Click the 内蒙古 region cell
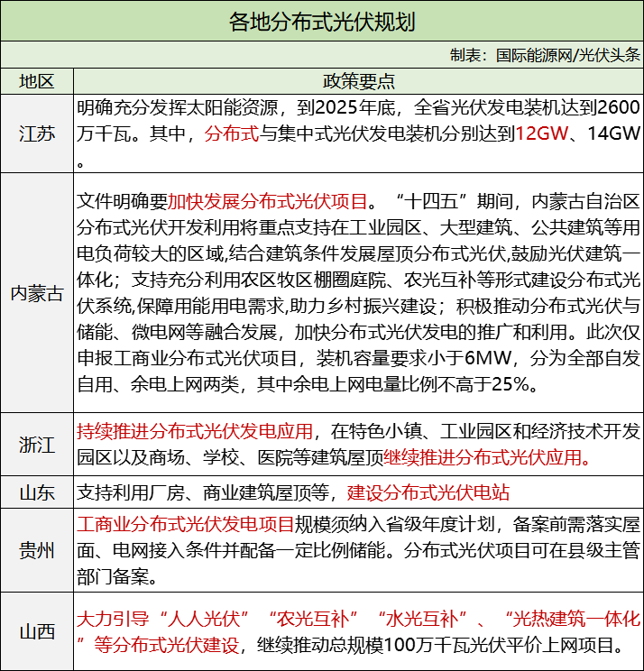Screen dimensions: 644x671 pos(37,293)
